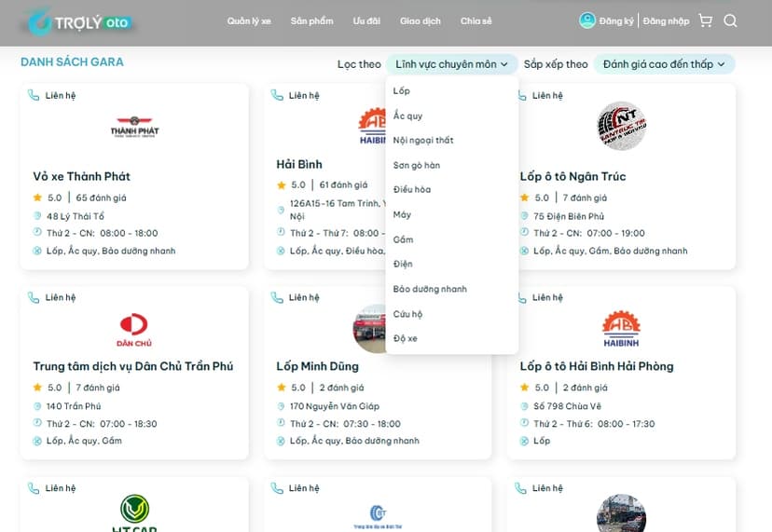Click the 65 đánh giá review count

[x=101, y=198]
